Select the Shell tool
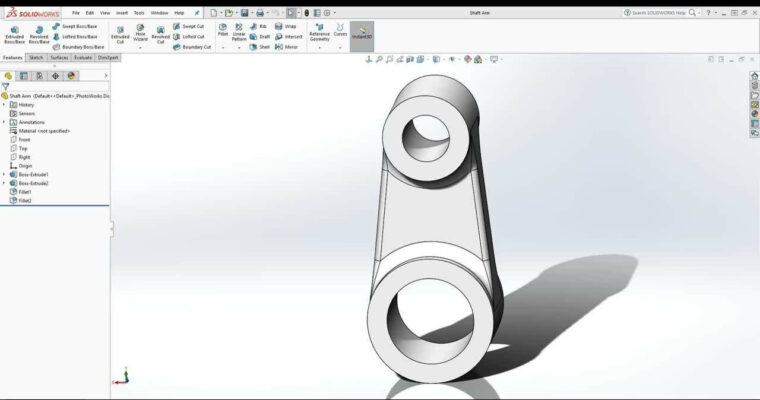The height and width of the screenshot is (400, 760). [x=260, y=47]
